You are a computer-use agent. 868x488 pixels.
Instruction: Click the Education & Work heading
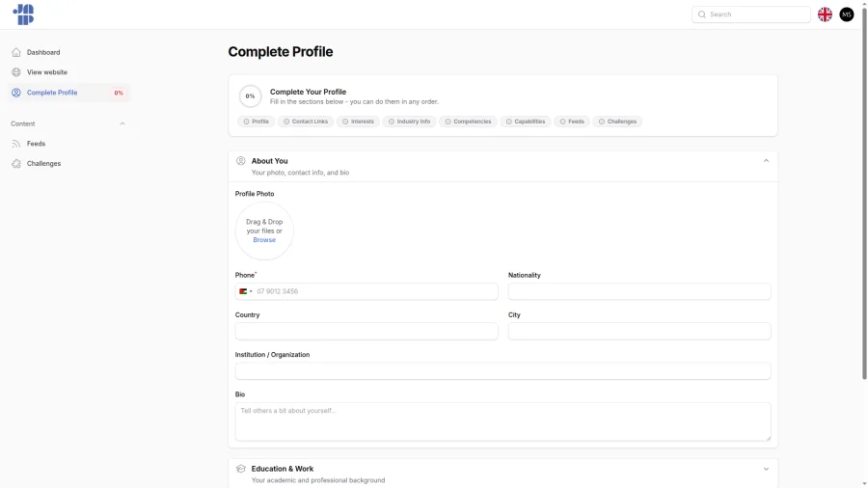click(283, 469)
